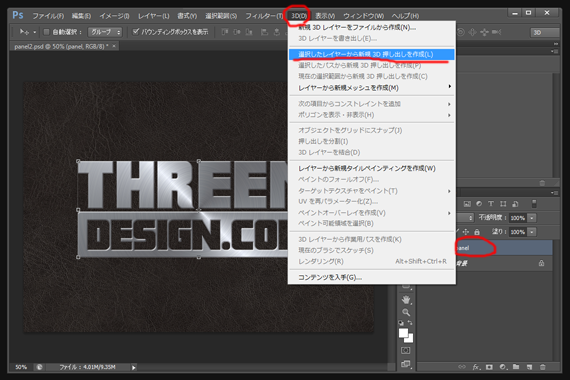570x380 pixels.
Task: Click the create new layer icon
Action: [x=529, y=367]
